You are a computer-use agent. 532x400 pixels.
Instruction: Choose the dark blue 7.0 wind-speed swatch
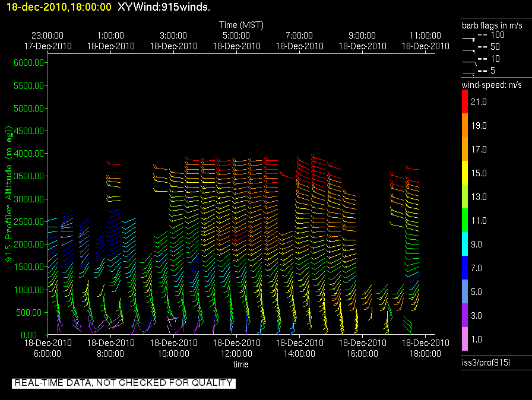(x=465, y=268)
